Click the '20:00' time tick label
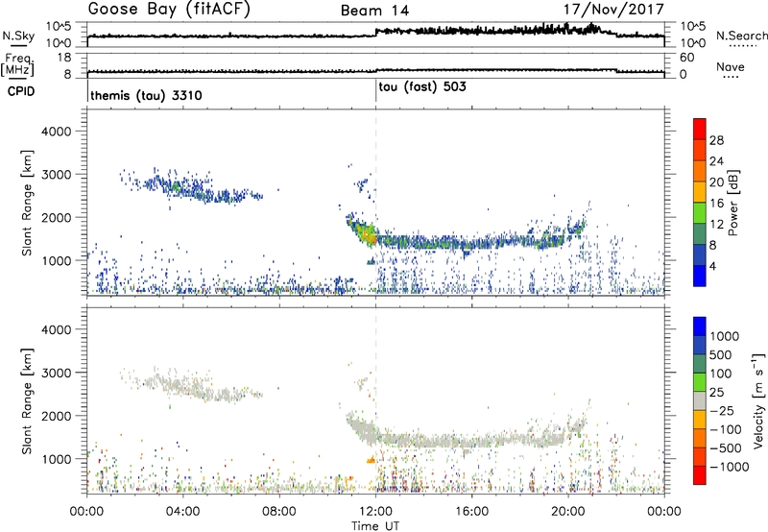The width and height of the screenshot is (768, 532). (568, 512)
